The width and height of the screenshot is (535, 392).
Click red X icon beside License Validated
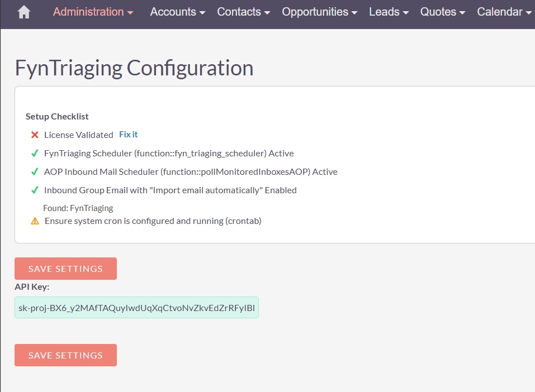(x=35, y=135)
